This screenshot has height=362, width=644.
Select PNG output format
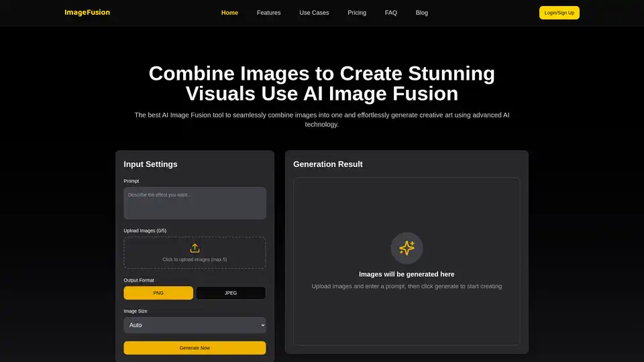(x=158, y=293)
